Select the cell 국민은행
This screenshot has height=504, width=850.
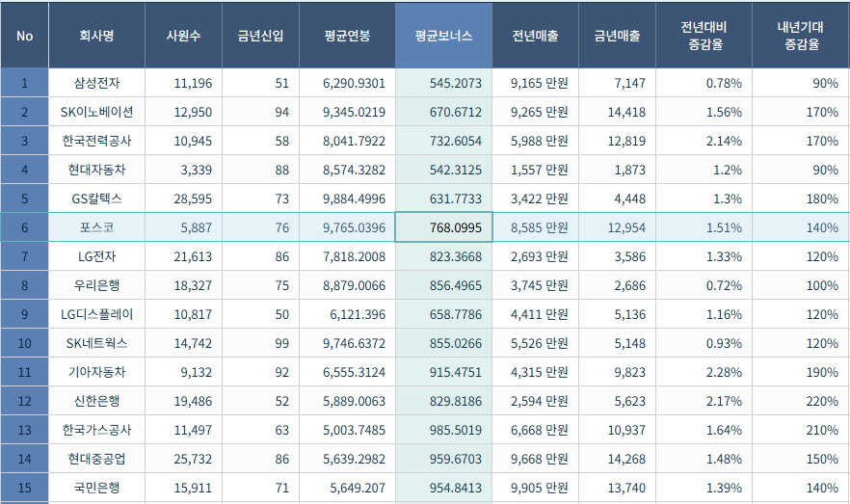[96, 488]
